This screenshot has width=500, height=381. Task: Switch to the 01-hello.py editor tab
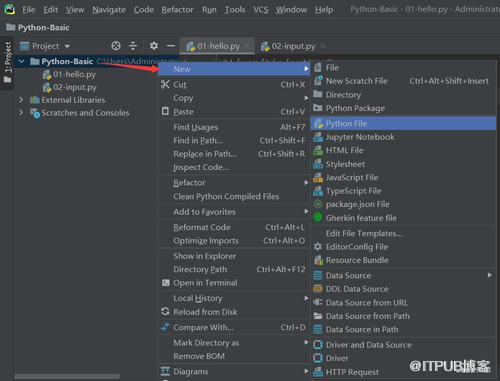point(218,46)
